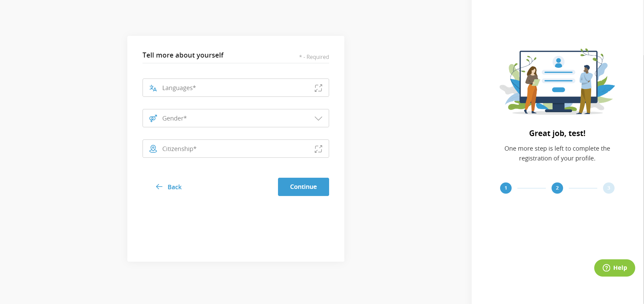Open the Gender dropdown chevron
The height and width of the screenshot is (304, 644).
318,118
